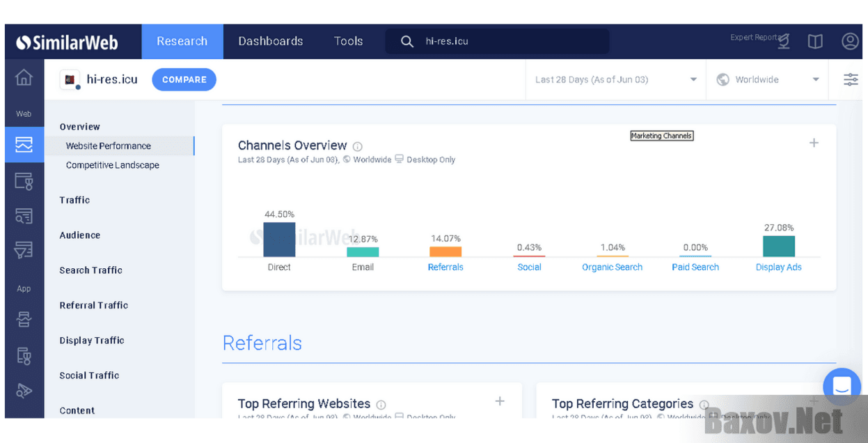Open the Tools tab
Viewport: 868px width, 443px height.
point(348,41)
